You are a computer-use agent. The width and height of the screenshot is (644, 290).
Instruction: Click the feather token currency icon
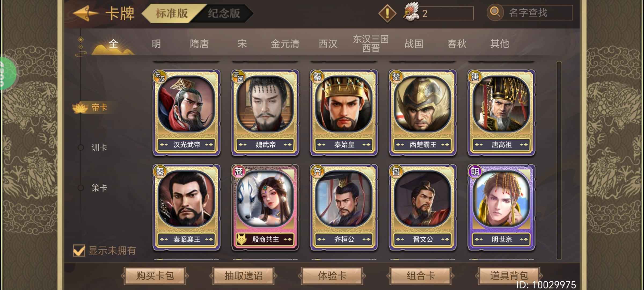click(x=411, y=13)
